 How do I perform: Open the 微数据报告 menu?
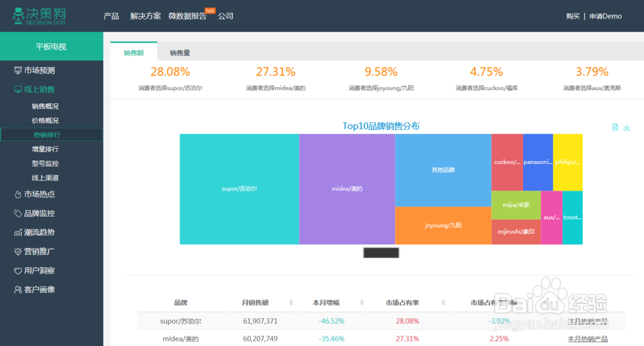point(187,16)
